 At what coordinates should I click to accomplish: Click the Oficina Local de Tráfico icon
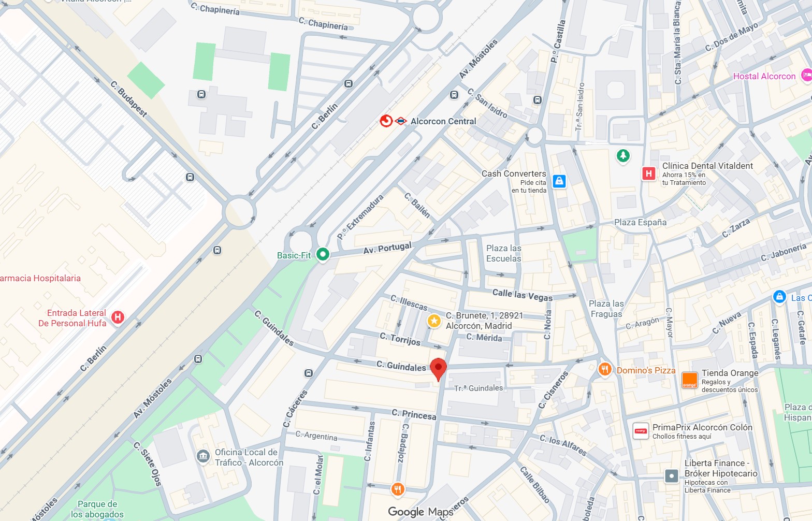point(202,456)
